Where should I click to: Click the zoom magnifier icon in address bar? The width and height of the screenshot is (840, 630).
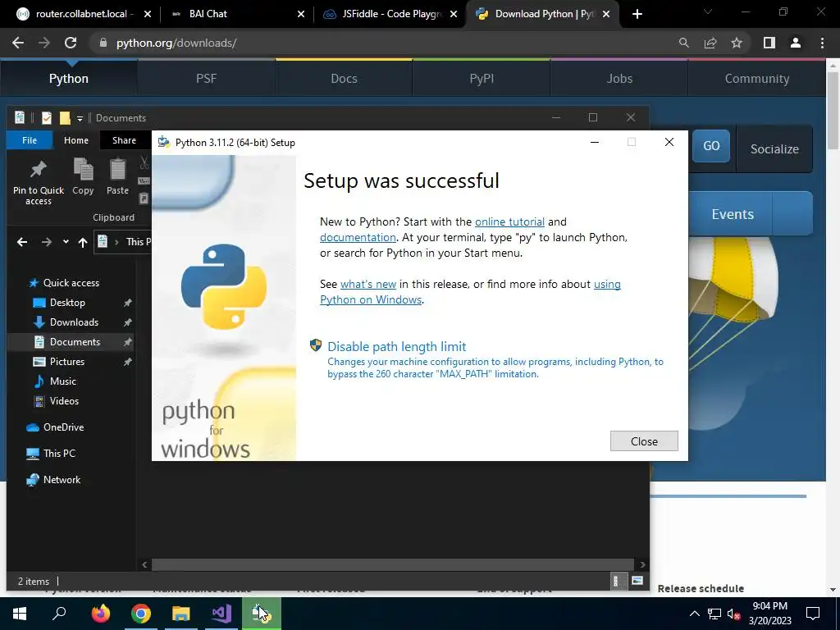point(683,43)
